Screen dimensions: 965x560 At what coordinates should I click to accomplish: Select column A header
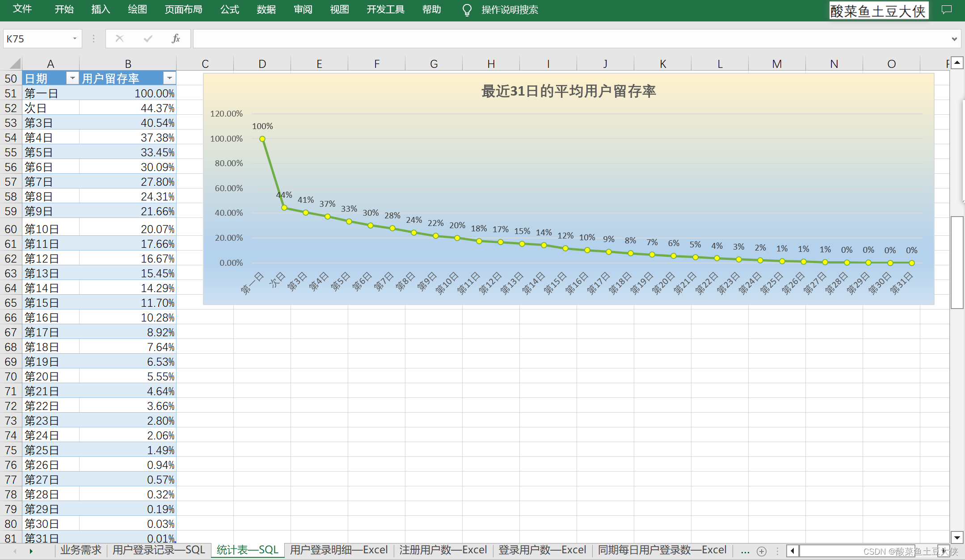pyautogui.click(x=51, y=63)
